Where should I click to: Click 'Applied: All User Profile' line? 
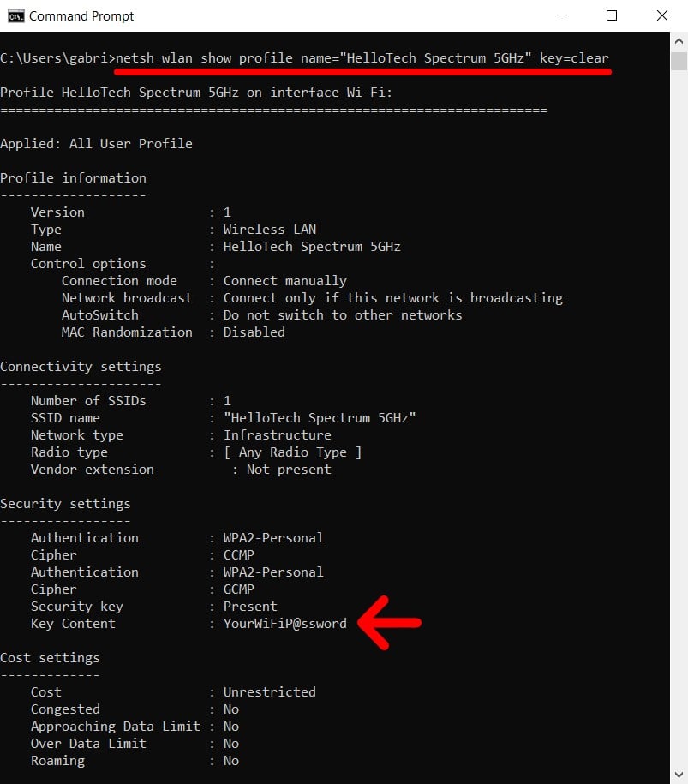coord(97,144)
